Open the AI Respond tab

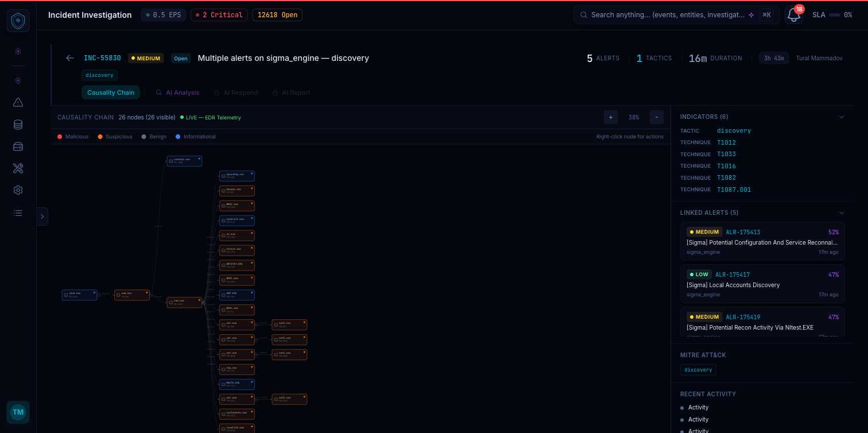click(x=236, y=92)
